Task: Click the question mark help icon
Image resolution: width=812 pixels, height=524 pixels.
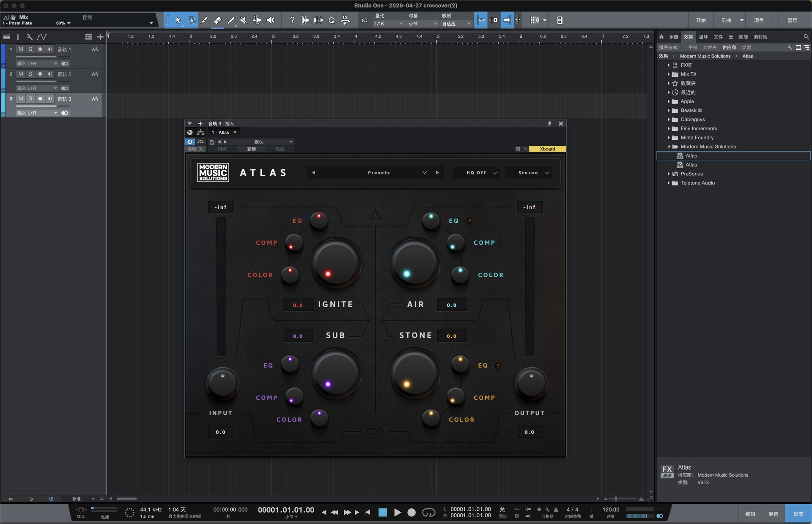Action: (x=292, y=20)
